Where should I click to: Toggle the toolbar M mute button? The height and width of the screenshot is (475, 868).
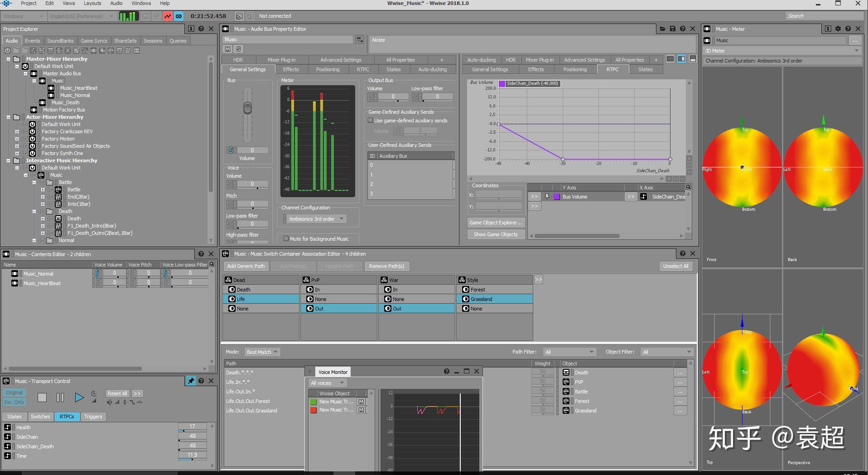coord(145,16)
